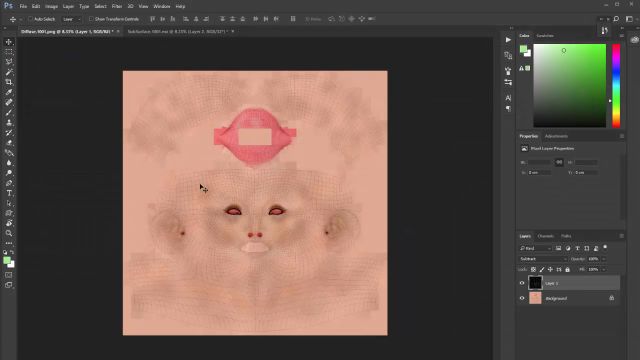Select the Dodge tool
The height and width of the screenshot is (360, 640).
click(9, 173)
